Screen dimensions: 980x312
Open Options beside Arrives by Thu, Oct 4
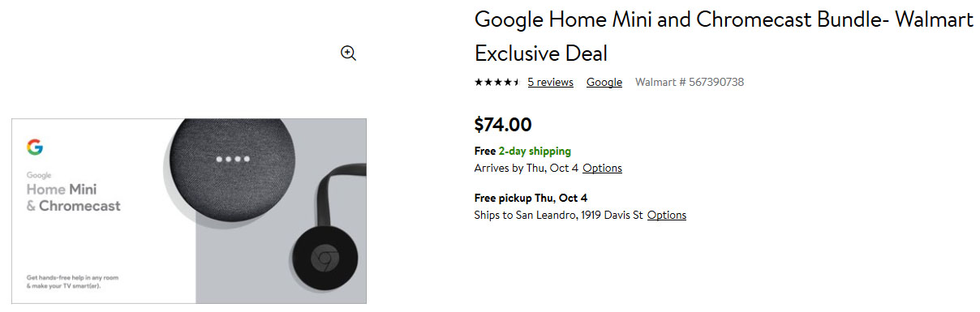pyautogui.click(x=602, y=168)
